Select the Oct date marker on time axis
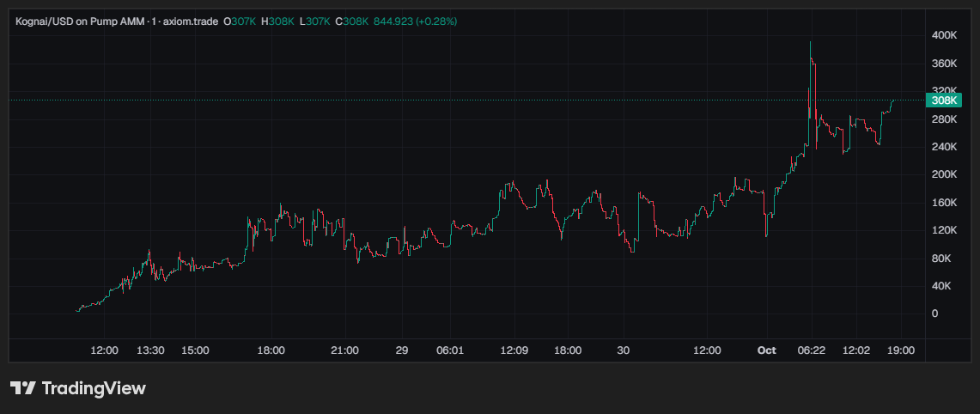Viewport: 980px width, 414px height. coord(766,350)
